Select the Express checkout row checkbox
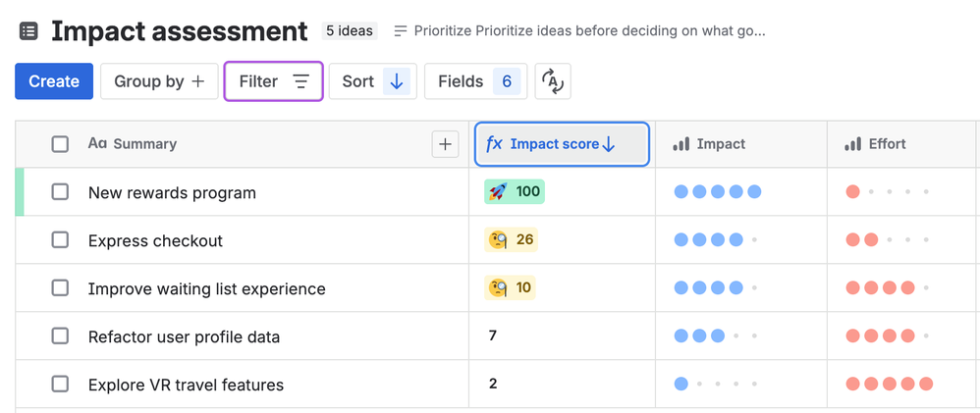980x413 pixels. (x=60, y=240)
